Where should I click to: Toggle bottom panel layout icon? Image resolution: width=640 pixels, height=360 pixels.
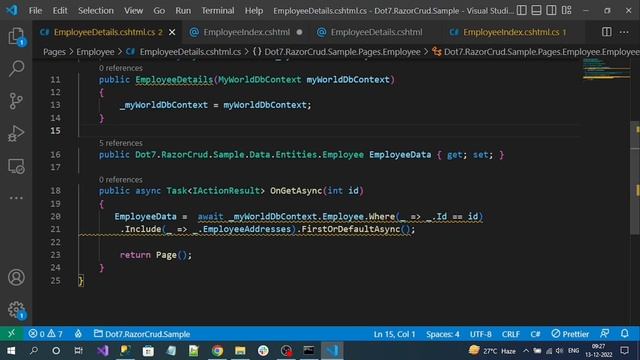(x=536, y=10)
